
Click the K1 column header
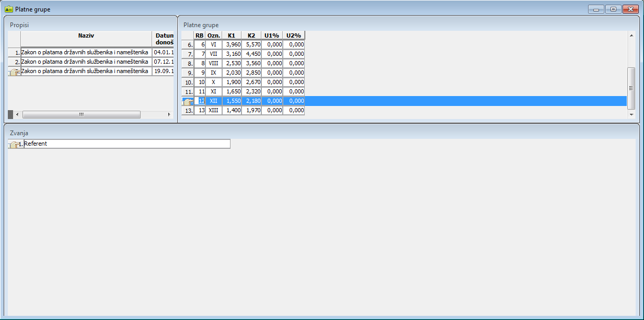click(x=231, y=35)
